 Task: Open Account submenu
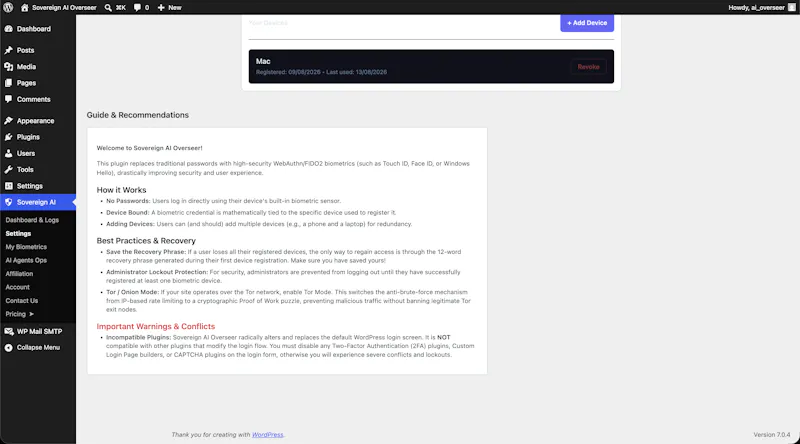(17, 287)
